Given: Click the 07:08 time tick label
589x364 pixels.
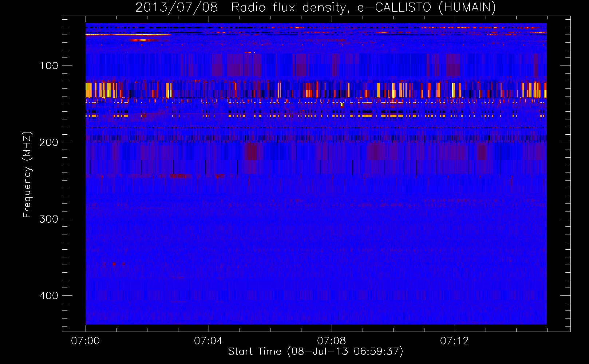Looking at the screenshot, I should tap(332, 341).
